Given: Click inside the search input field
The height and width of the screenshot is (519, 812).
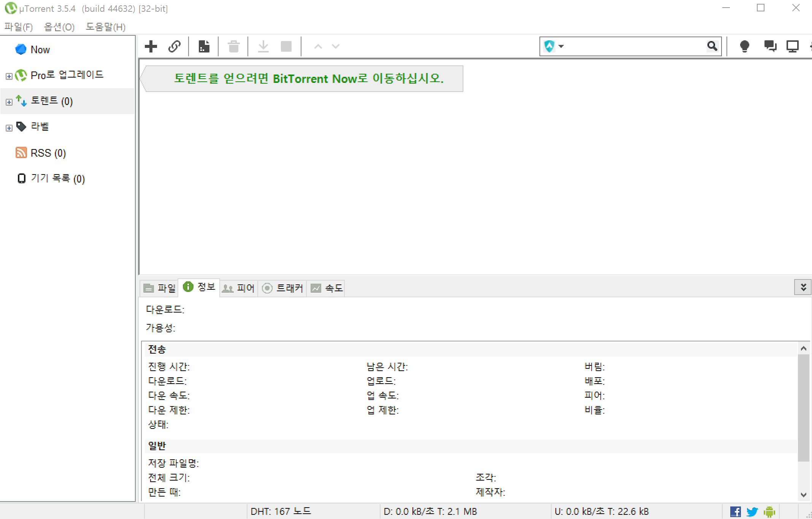Looking at the screenshot, I should pyautogui.click(x=635, y=46).
